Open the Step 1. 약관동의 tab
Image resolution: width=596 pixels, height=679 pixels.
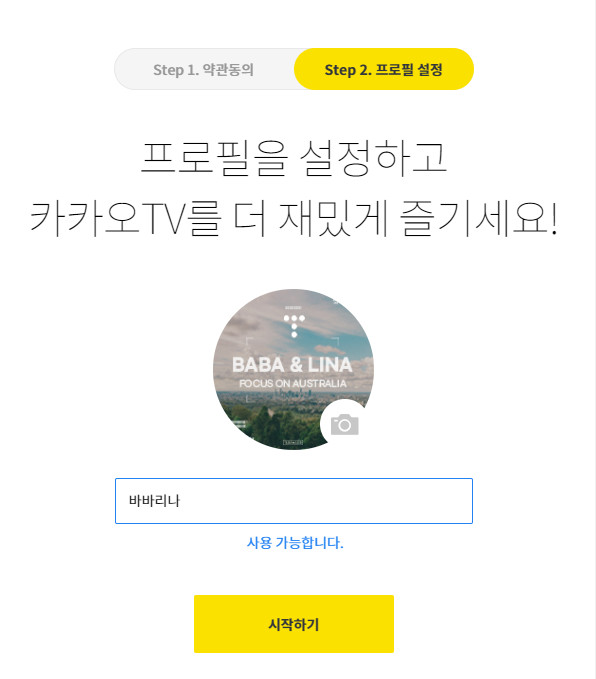pyautogui.click(x=204, y=69)
